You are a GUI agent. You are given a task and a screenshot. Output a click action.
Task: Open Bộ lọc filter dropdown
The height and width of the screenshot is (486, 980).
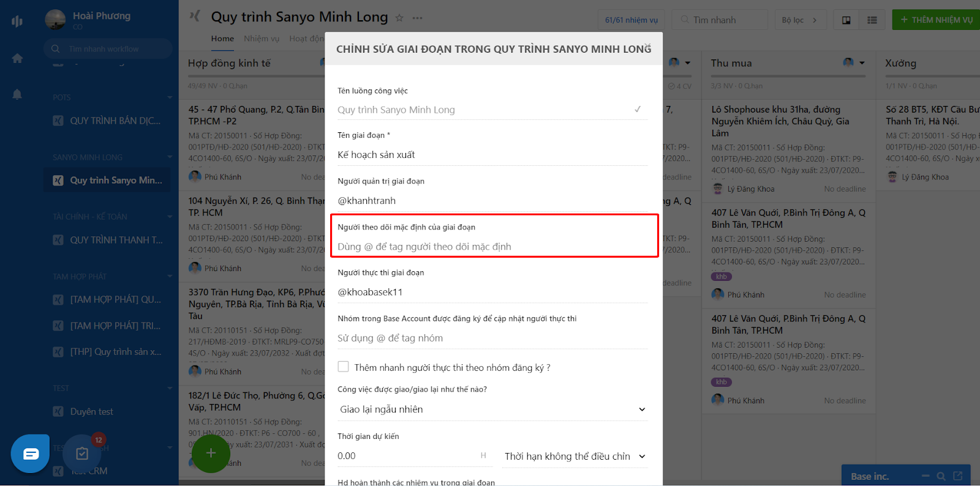pyautogui.click(x=800, y=20)
